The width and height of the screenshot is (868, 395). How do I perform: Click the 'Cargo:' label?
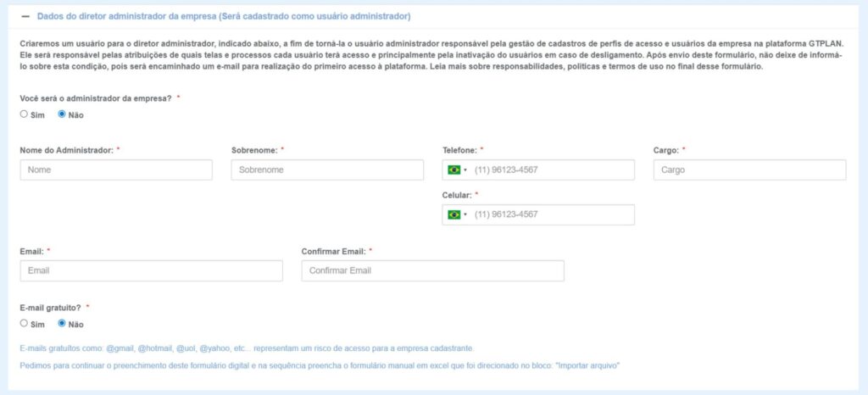click(x=665, y=150)
